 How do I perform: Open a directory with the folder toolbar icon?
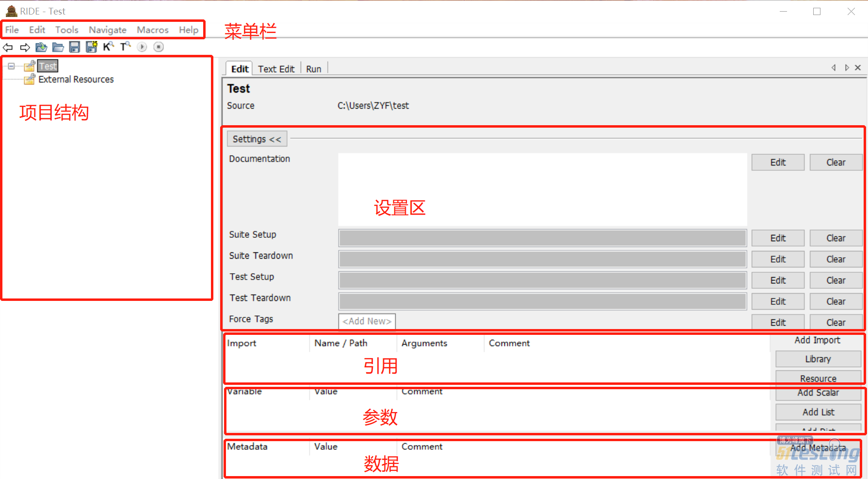pos(58,47)
